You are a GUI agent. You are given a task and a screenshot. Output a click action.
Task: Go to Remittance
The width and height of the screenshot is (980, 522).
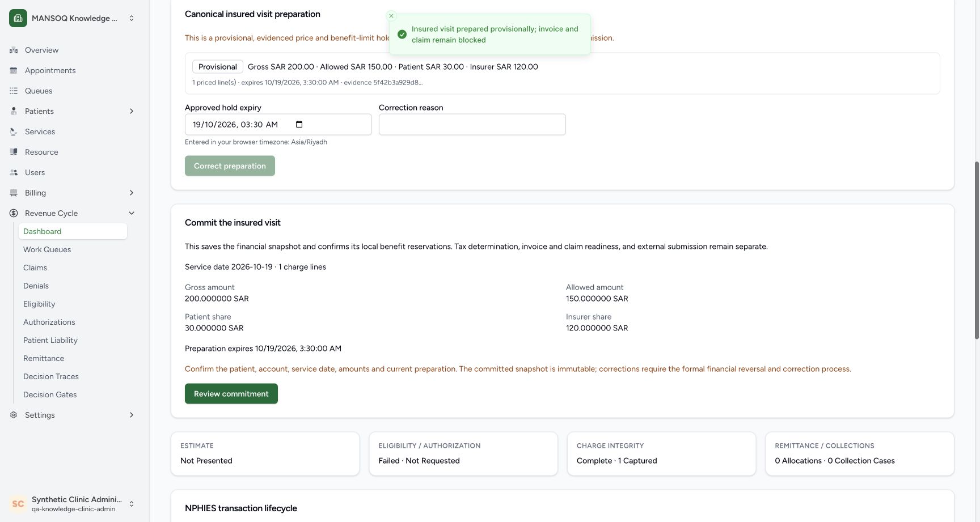click(73, 358)
